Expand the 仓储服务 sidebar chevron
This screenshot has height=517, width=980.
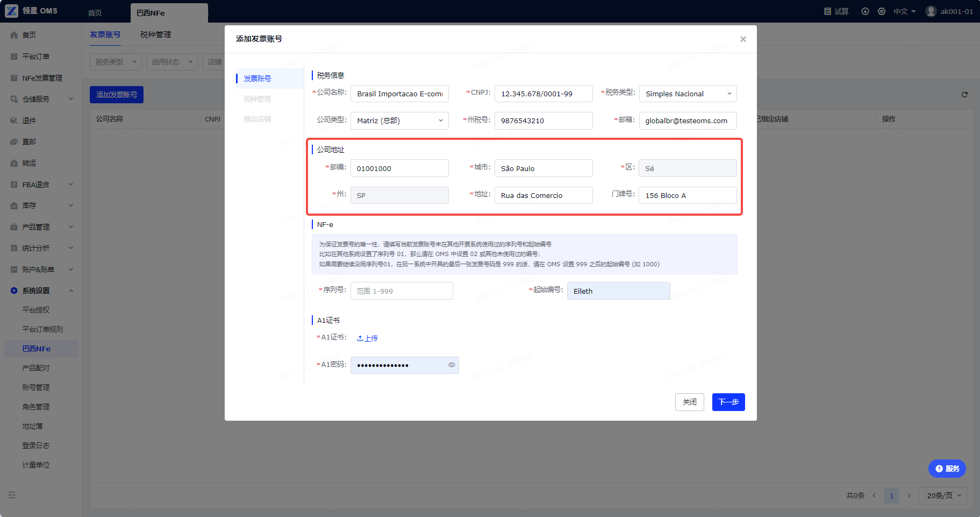click(71, 99)
